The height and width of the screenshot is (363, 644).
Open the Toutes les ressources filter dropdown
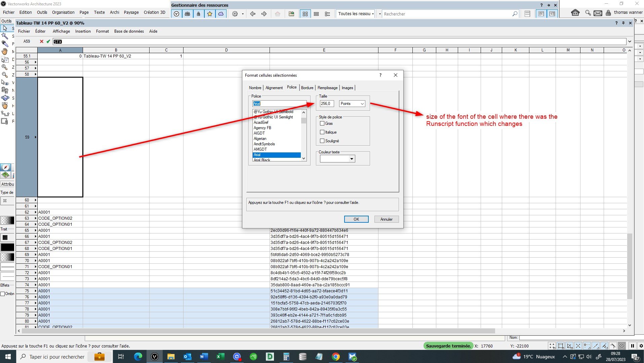[x=356, y=14]
